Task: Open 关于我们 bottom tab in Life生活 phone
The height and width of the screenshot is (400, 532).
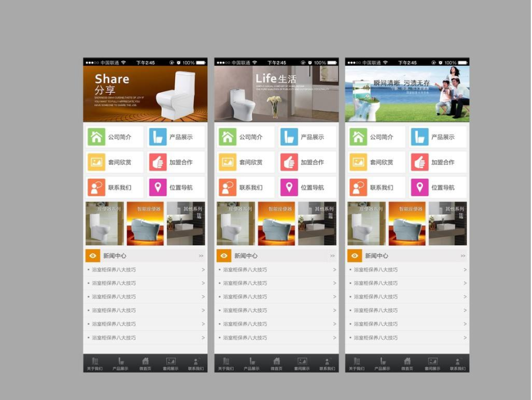Action: (x=226, y=364)
